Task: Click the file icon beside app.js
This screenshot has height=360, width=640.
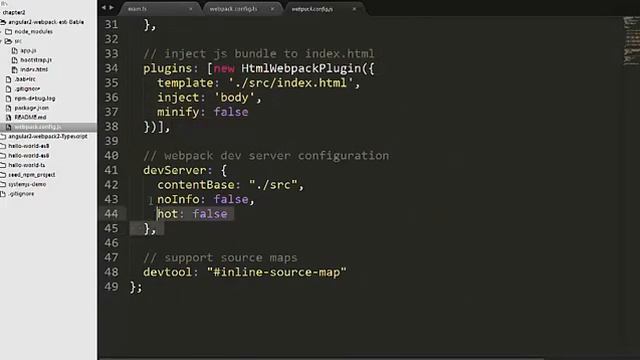Action: point(15,51)
